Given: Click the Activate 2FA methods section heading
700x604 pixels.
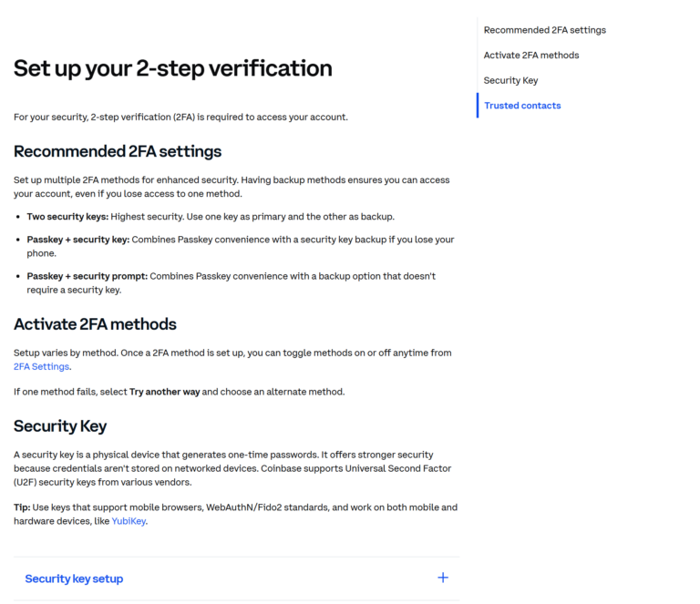Looking at the screenshot, I should tap(95, 324).
